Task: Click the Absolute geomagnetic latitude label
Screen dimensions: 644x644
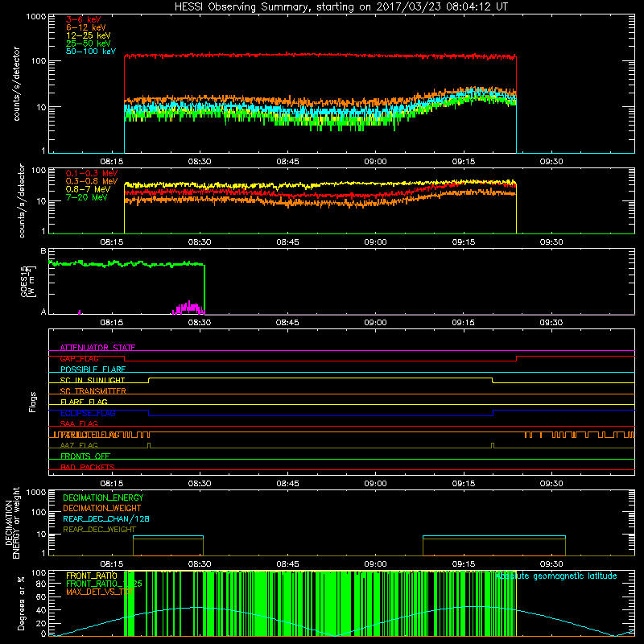Action: click(556, 576)
